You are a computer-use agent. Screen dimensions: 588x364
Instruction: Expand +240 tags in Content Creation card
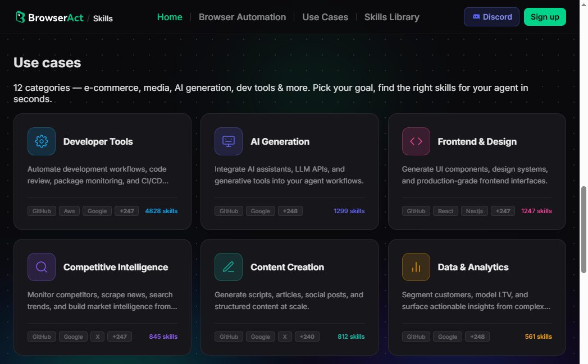tap(307, 337)
